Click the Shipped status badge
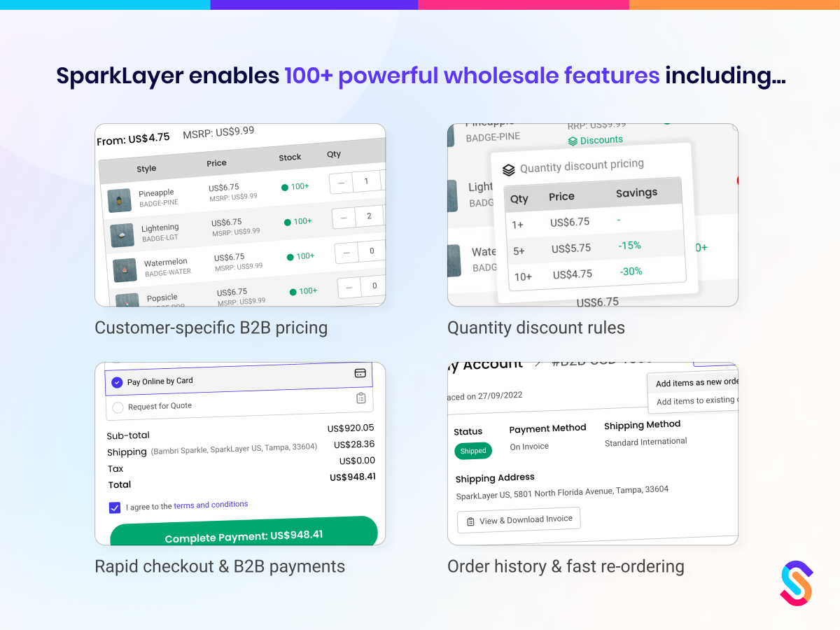The height and width of the screenshot is (630, 840). click(x=473, y=451)
